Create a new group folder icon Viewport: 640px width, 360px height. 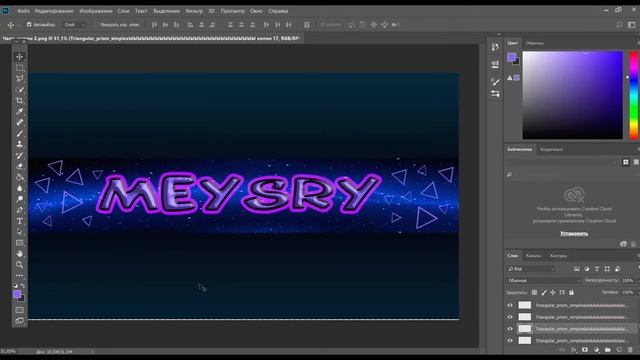(608, 350)
